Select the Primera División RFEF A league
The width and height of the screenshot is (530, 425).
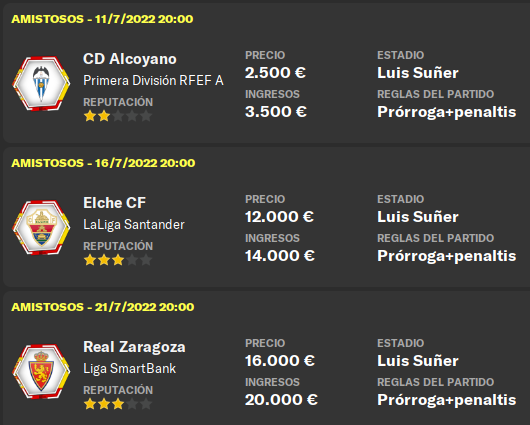point(153,80)
